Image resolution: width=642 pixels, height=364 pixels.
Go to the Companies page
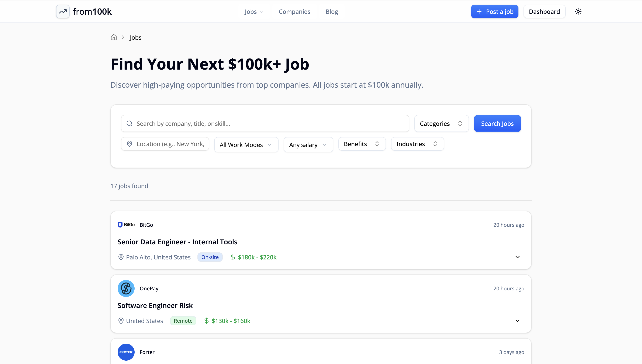pyautogui.click(x=294, y=11)
